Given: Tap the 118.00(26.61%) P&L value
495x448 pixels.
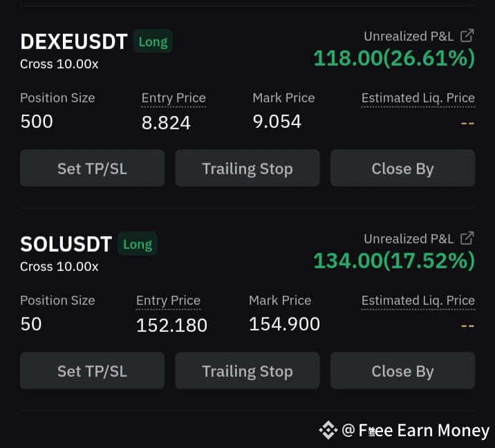Looking at the screenshot, I should [394, 58].
